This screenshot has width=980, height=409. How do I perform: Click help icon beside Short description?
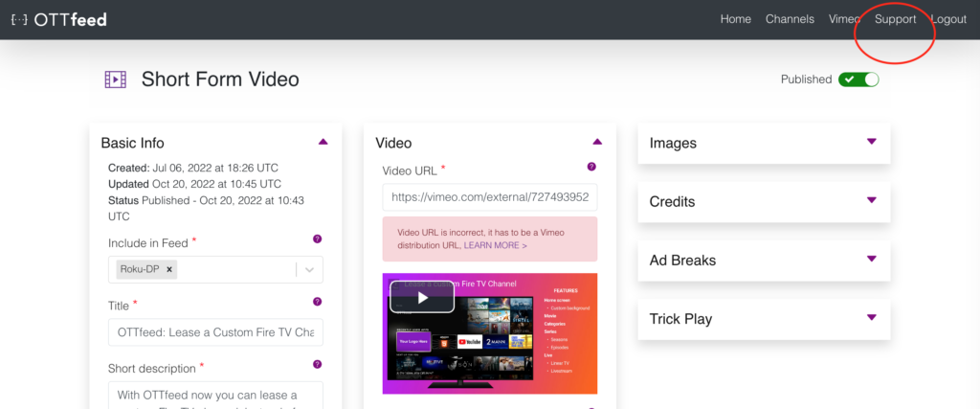coord(317,365)
